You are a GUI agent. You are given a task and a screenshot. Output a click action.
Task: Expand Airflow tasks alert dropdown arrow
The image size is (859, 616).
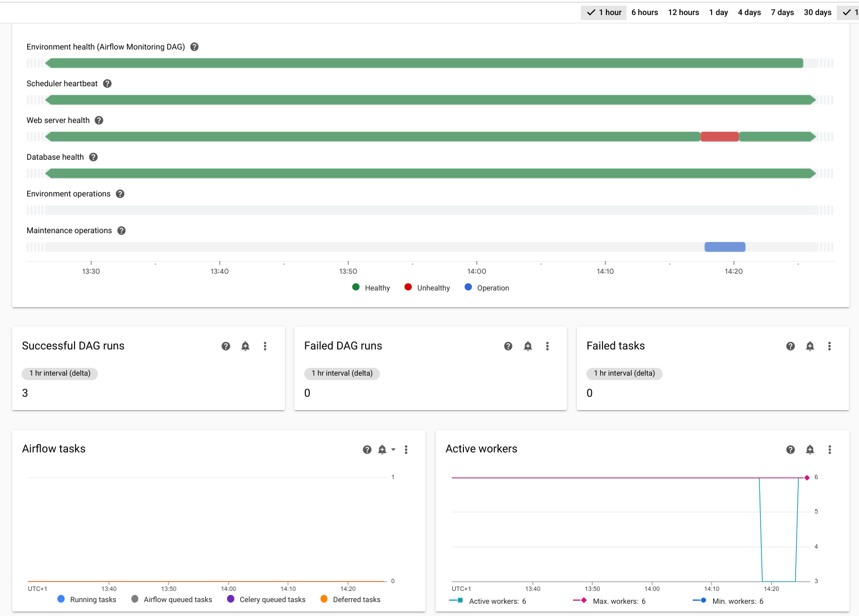(x=393, y=450)
